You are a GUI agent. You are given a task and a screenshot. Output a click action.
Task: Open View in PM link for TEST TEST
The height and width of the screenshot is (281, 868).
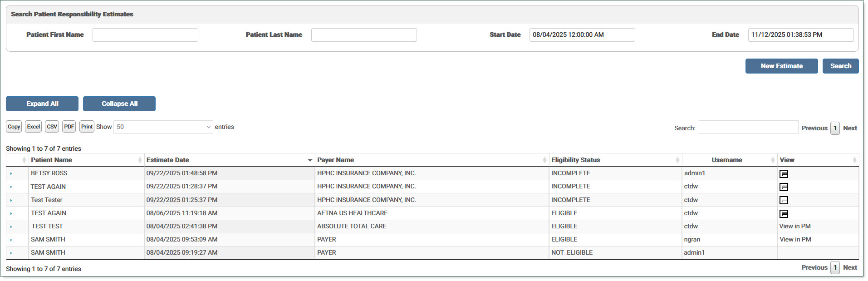click(794, 227)
